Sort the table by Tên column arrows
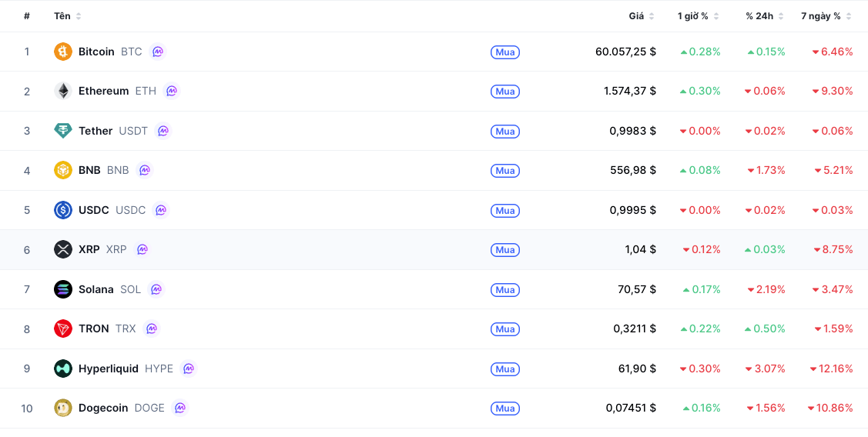 pos(79,17)
